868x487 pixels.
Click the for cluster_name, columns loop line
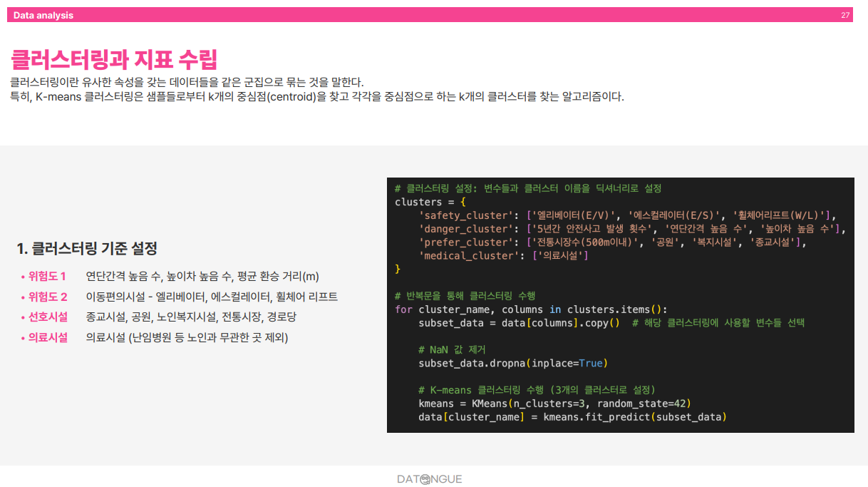pyautogui.click(x=531, y=309)
